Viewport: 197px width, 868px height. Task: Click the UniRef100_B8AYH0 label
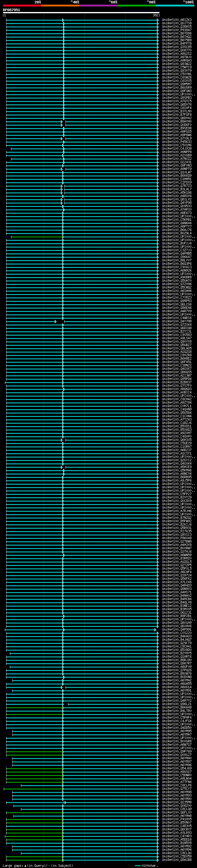pos(177,121)
